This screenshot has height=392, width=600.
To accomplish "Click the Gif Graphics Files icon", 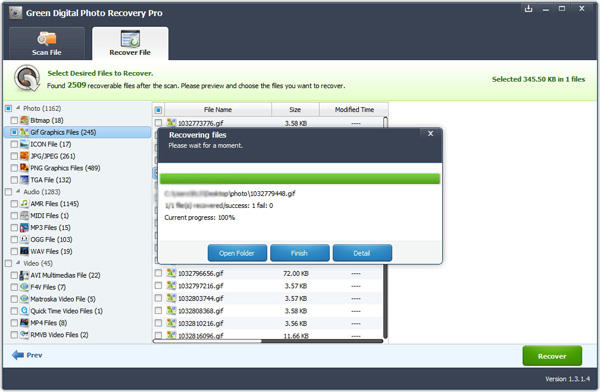I will click(x=24, y=132).
